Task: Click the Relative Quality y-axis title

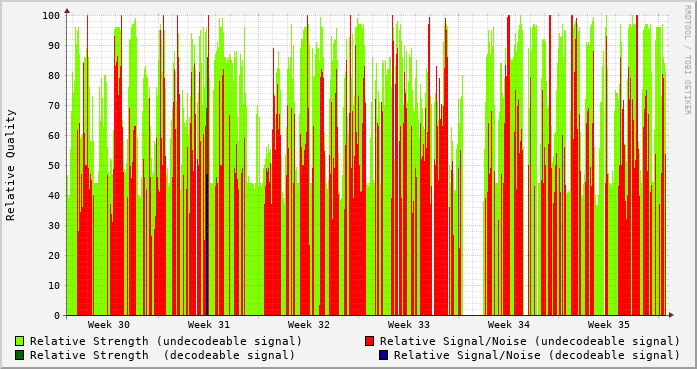Action: [11, 165]
